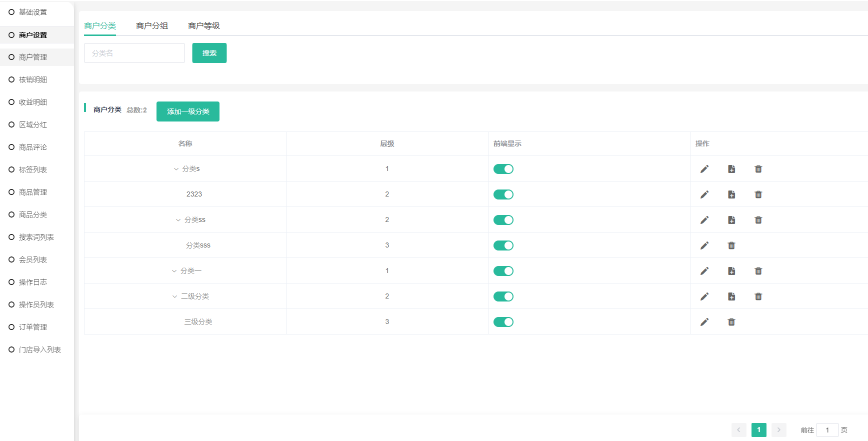Open the 商户等级 tab
Screen dimensions: 868x441
point(204,25)
